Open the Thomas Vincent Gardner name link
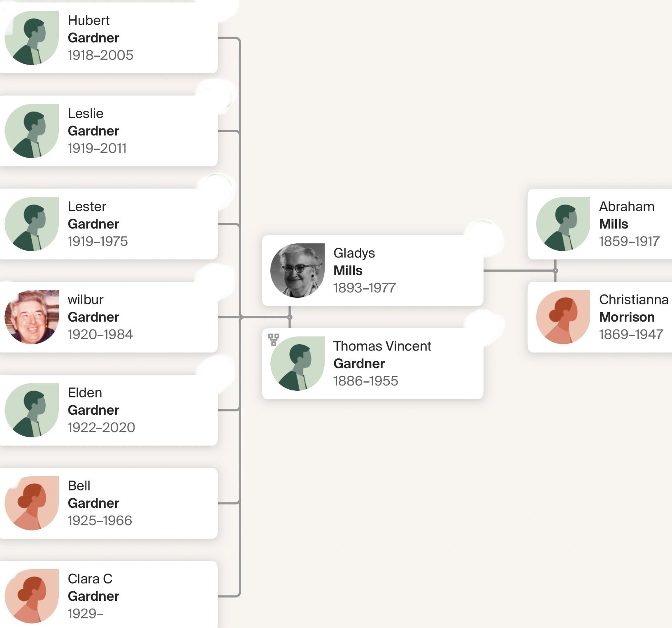 click(x=382, y=355)
